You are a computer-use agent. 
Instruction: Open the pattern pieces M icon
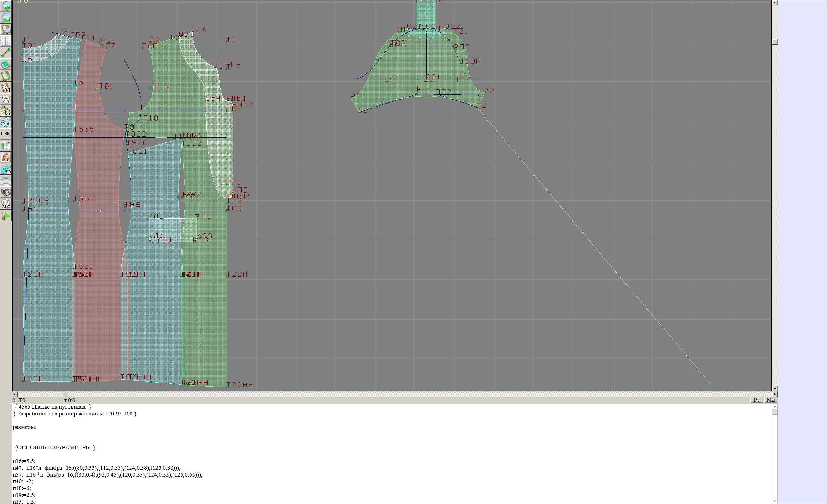click(6, 88)
